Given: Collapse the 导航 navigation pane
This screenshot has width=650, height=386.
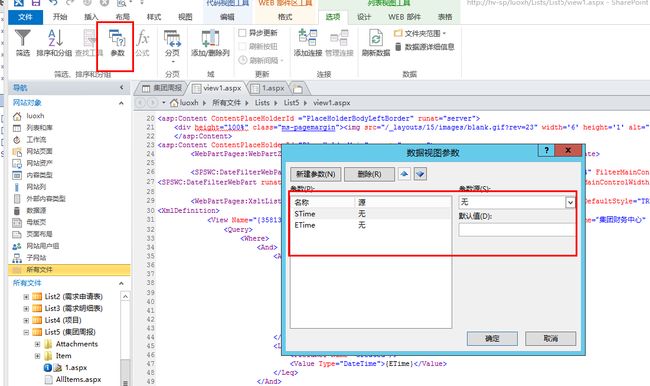Looking at the screenshot, I should click(x=121, y=87).
